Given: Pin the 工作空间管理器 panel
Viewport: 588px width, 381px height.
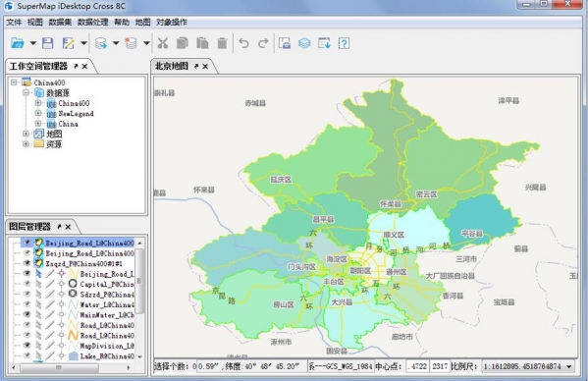Looking at the screenshot, I should tap(76, 67).
